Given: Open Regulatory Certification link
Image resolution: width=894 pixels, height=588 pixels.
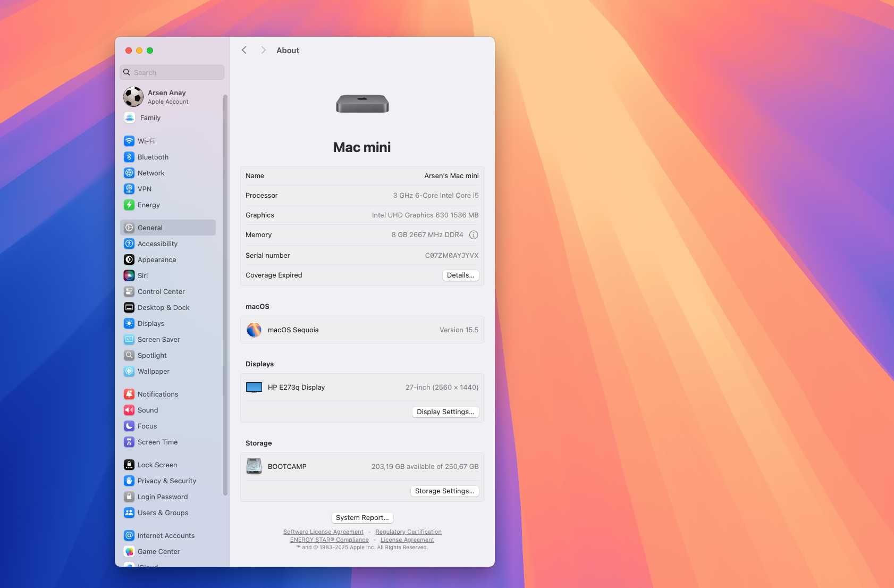Looking at the screenshot, I should click(x=408, y=532).
